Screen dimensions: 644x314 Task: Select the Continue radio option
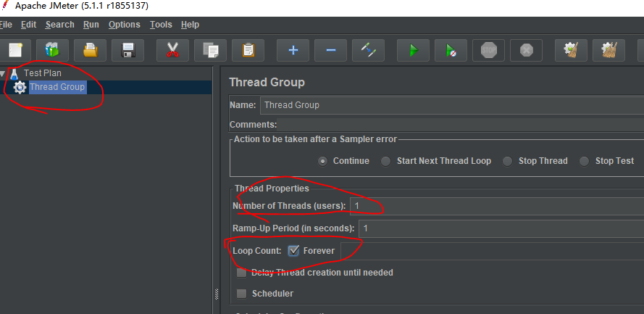pyautogui.click(x=323, y=161)
